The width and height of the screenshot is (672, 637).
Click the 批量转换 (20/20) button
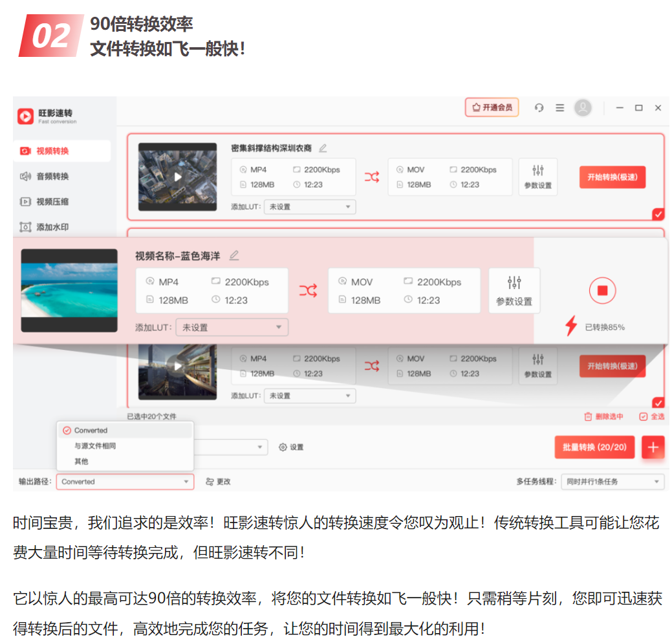click(594, 448)
